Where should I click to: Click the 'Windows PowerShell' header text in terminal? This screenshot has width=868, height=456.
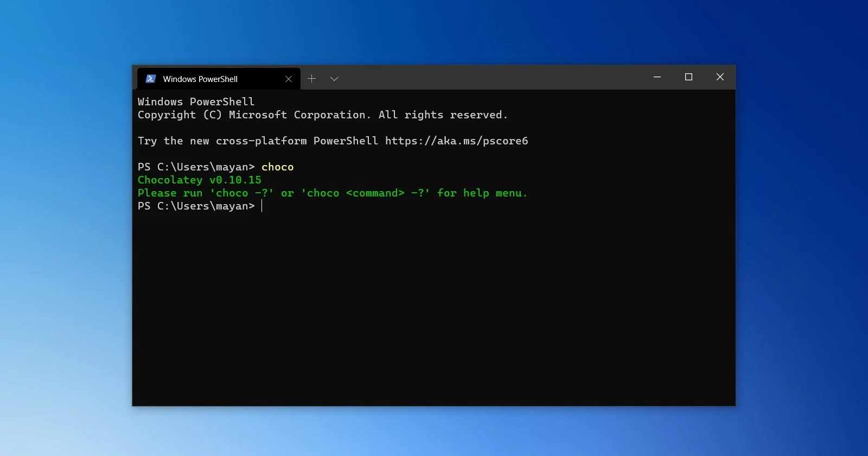(196, 102)
